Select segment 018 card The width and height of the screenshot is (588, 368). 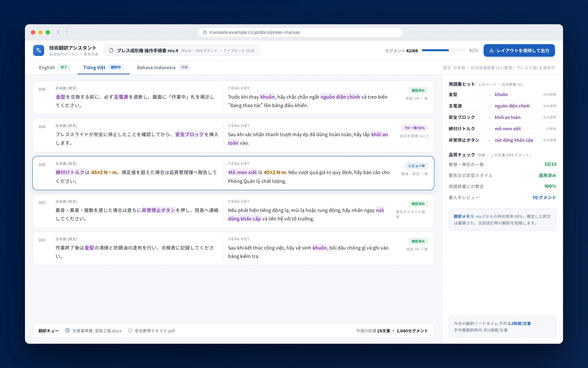(233, 98)
